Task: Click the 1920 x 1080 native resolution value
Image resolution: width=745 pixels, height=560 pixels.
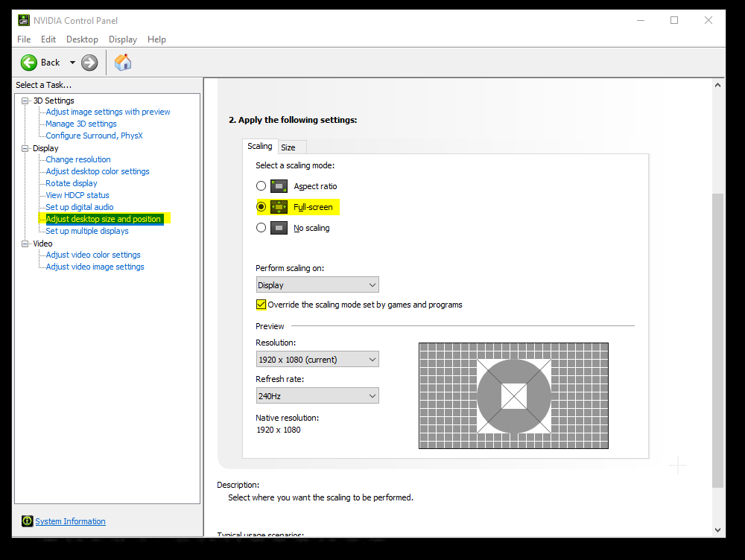Action: point(279,430)
